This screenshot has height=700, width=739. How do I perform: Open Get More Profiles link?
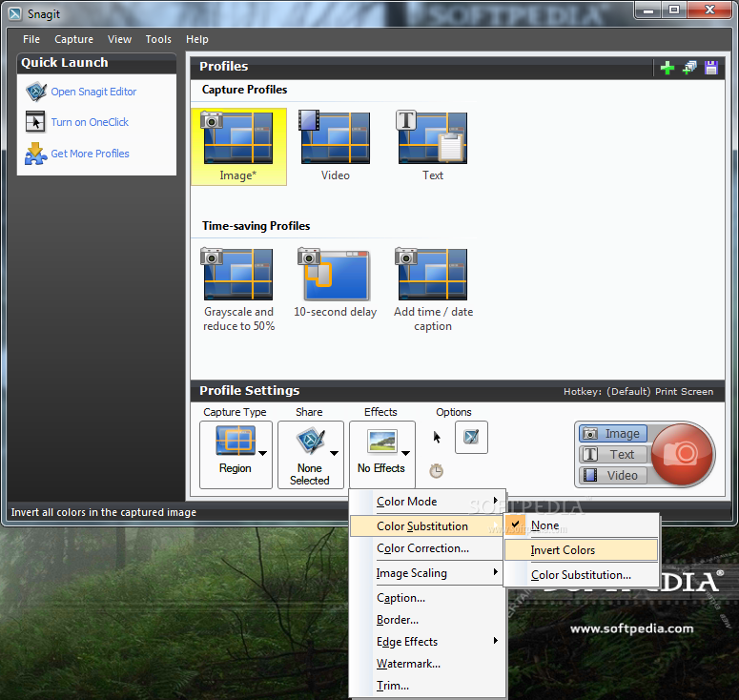90,154
